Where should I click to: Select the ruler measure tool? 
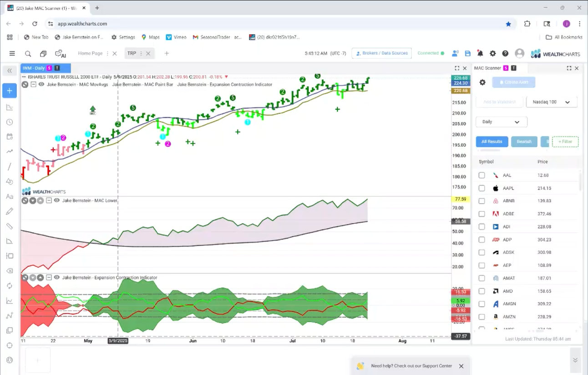click(10, 226)
